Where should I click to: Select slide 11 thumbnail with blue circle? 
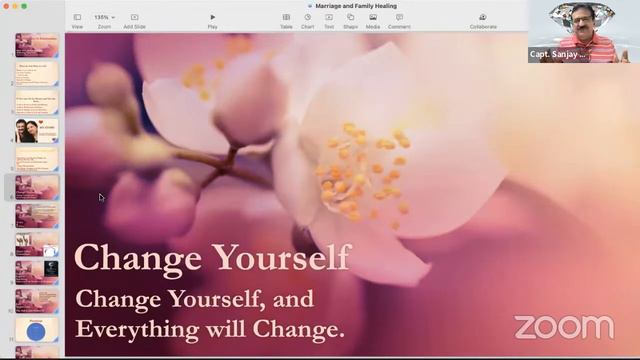(37, 330)
